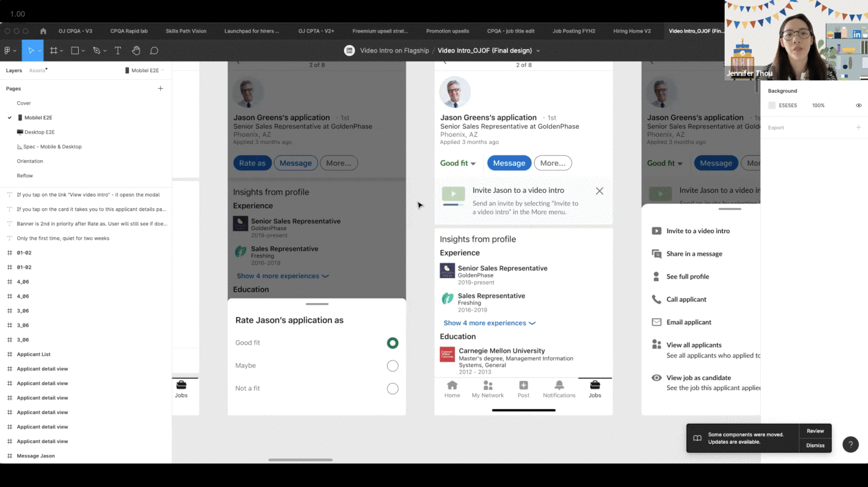Image resolution: width=868 pixels, height=487 pixels.
Task: Choose the Rectangle shape tool
Action: click(75, 51)
